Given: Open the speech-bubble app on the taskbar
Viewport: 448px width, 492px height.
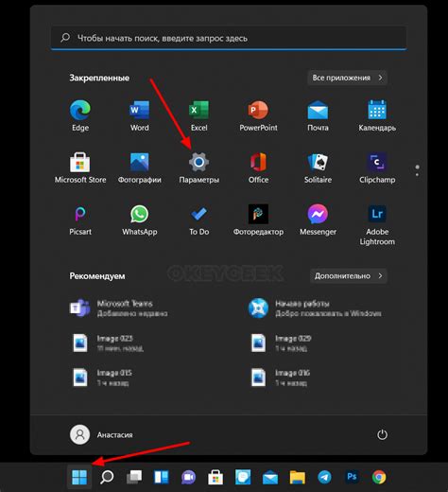Looking at the screenshot, I should [243, 477].
